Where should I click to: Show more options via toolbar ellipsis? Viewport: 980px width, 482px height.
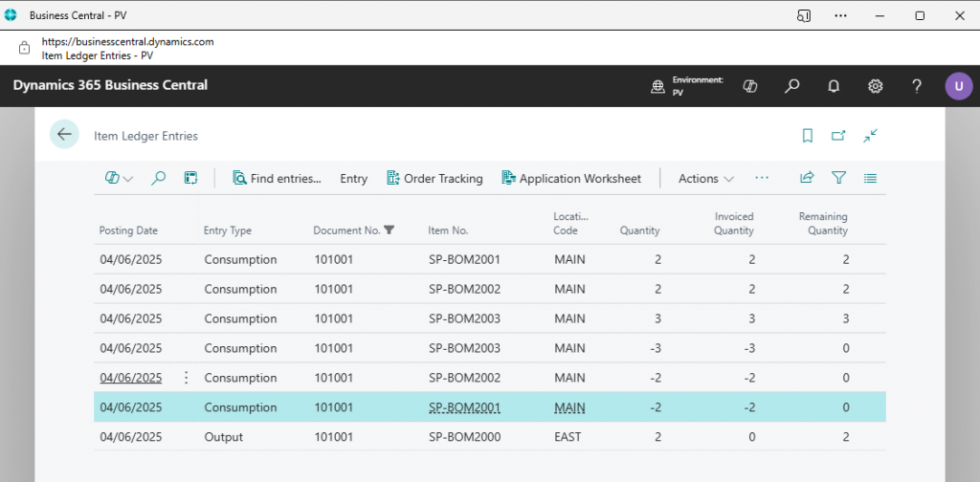[x=762, y=178]
